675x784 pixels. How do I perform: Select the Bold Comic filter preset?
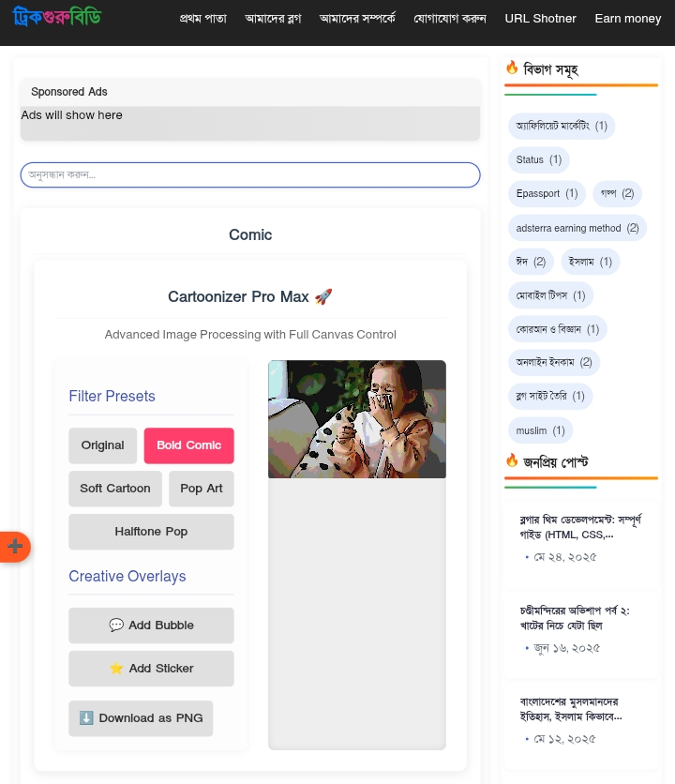(x=188, y=445)
